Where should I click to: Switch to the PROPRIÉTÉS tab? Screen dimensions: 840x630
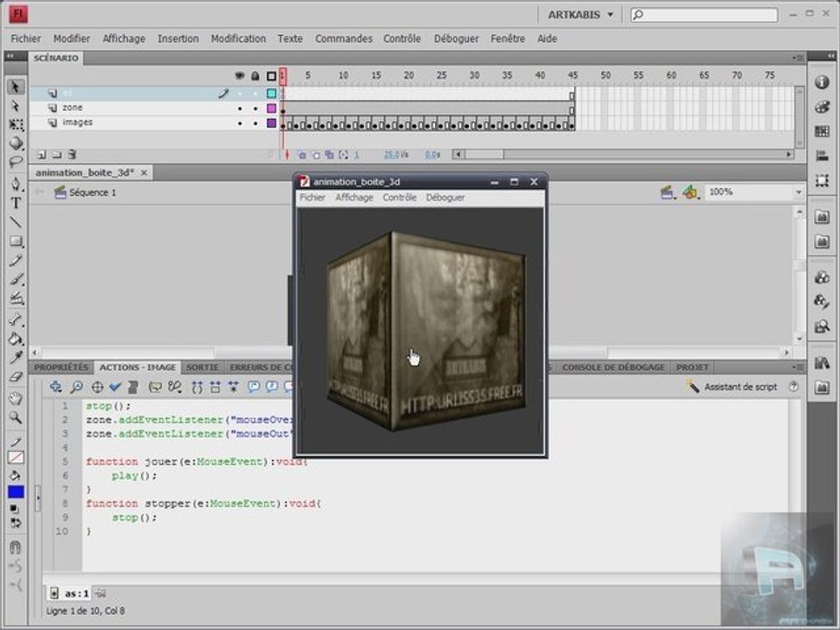61,367
